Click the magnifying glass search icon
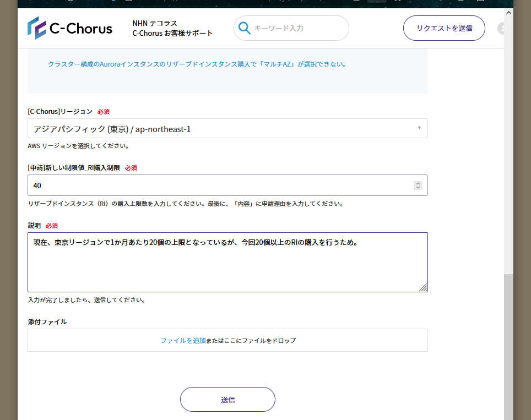The height and width of the screenshot is (420, 531). pos(244,28)
